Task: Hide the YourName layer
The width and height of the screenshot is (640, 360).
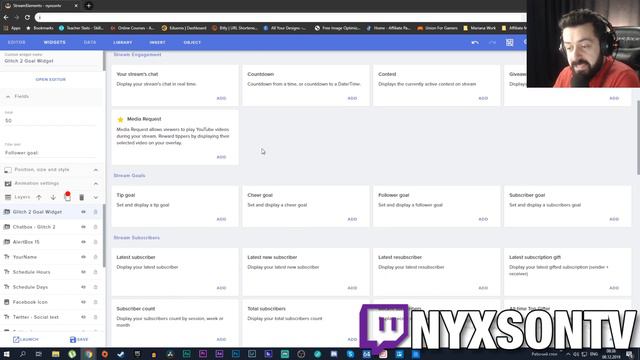Action: coord(83,257)
